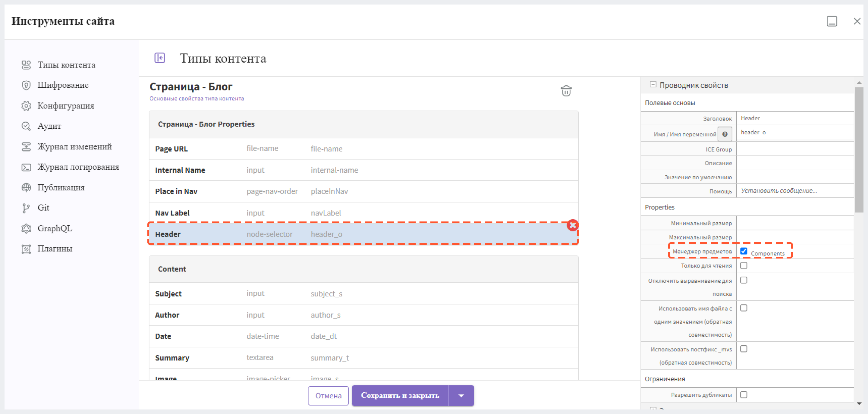Select the Internal Name field row
This screenshot has width=868, height=414.
[x=363, y=170]
